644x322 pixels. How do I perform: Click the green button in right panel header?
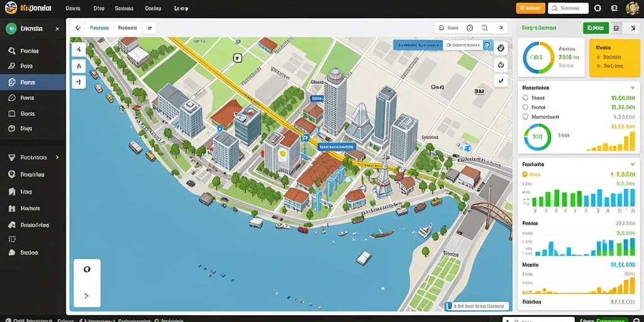pyautogui.click(x=596, y=28)
